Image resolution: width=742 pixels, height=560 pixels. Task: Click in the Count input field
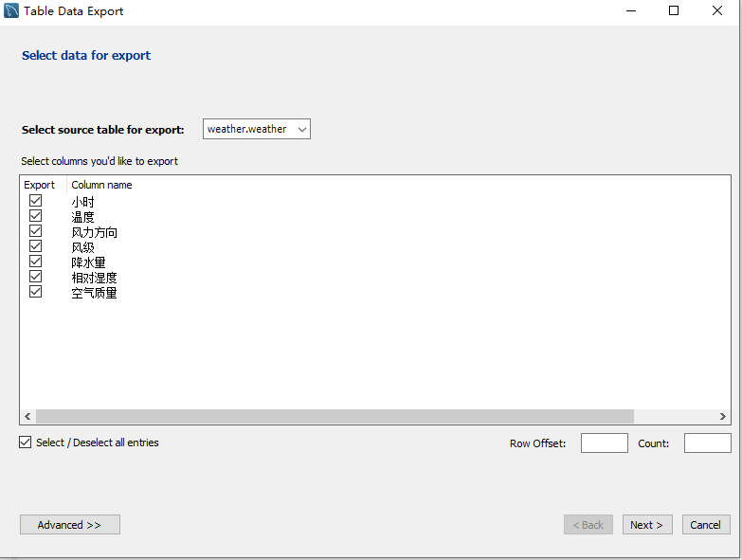[x=707, y=443]
